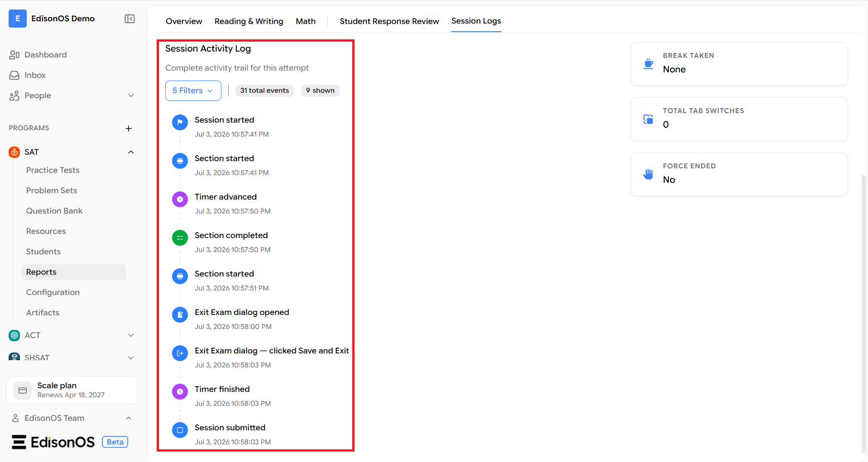Viewport: 868px width, 462px height.
Task: Click the SAT program orange icon
Action: [x=14, y=152]
